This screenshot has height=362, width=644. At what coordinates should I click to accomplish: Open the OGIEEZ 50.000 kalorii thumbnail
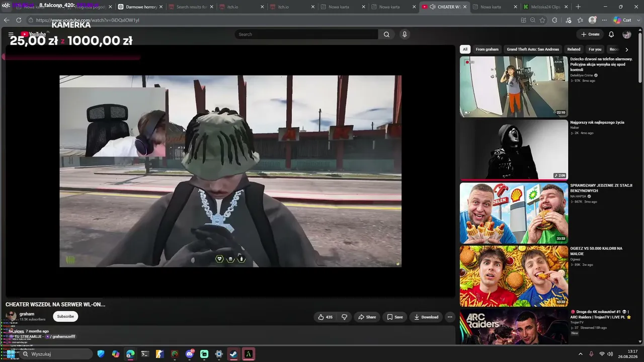514,276
